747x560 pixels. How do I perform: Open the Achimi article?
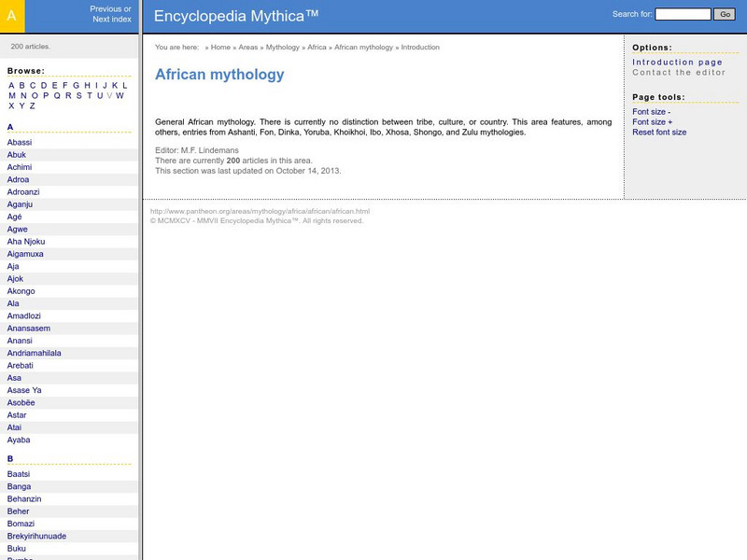pyautogui.click(x=20, y=167)
